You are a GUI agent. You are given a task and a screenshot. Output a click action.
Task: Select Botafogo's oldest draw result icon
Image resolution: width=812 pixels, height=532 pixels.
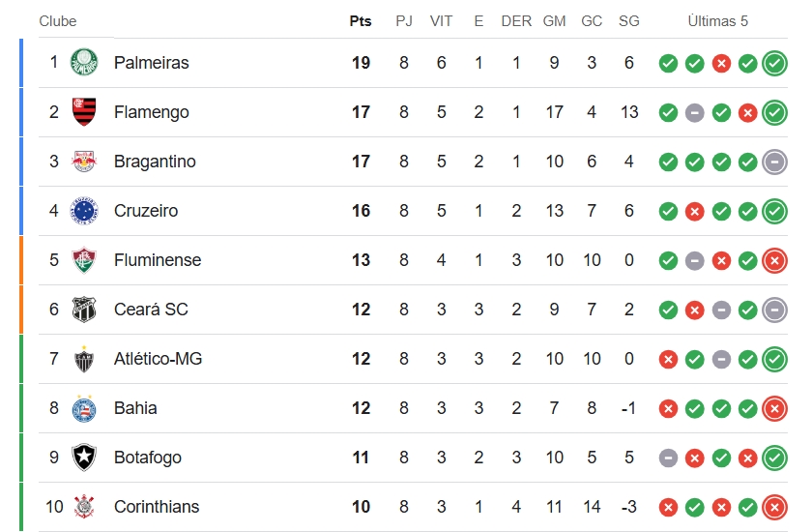click(668, 458)
